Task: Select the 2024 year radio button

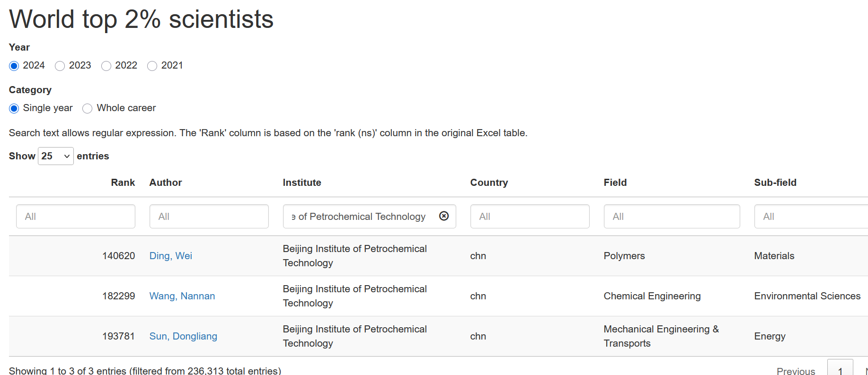Action: (14, 66)
